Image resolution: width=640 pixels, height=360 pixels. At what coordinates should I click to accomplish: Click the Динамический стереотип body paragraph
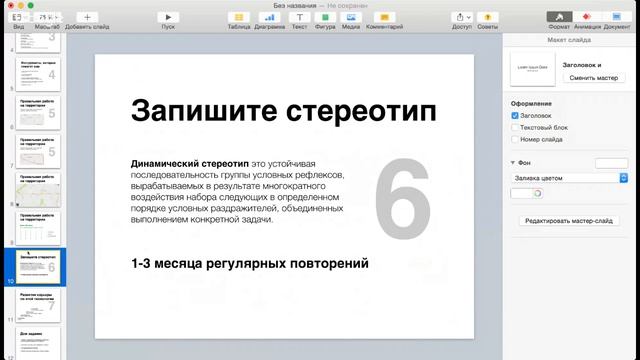coord(238,191)
